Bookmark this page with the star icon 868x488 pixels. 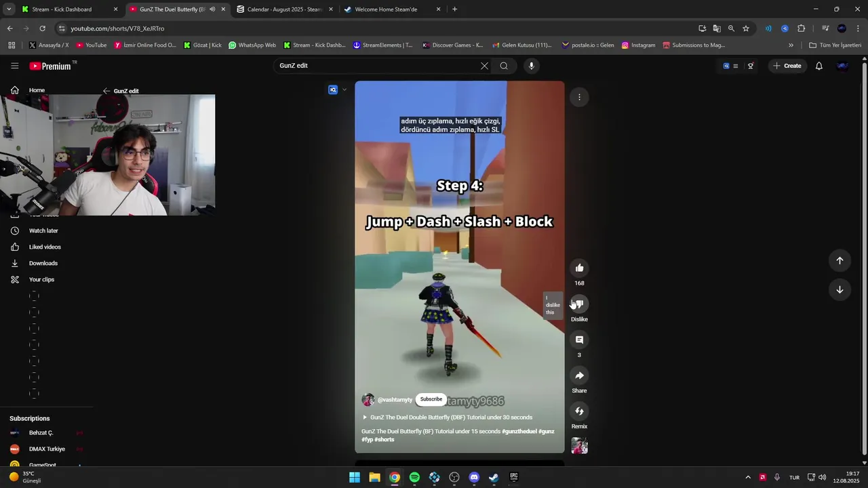[x=746, y=28]
